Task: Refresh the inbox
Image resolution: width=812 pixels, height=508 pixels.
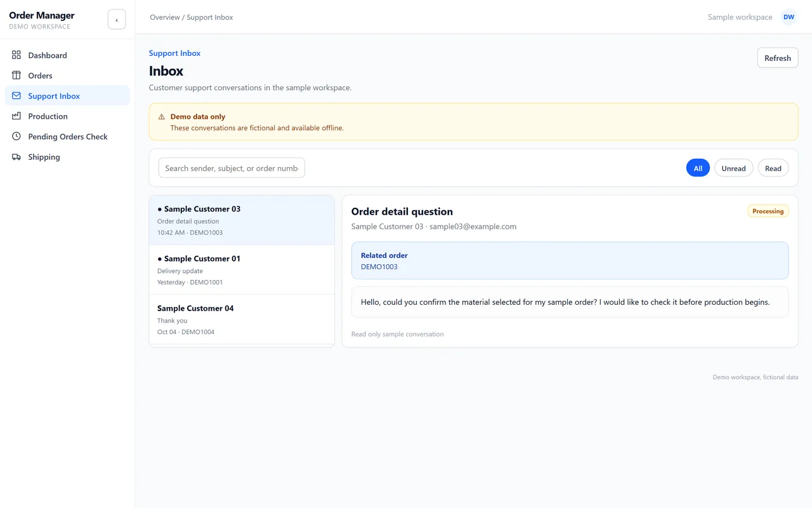Action: [778, 58]
